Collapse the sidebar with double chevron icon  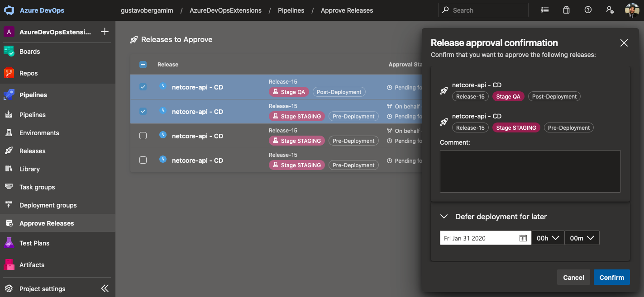coord(105,288)
